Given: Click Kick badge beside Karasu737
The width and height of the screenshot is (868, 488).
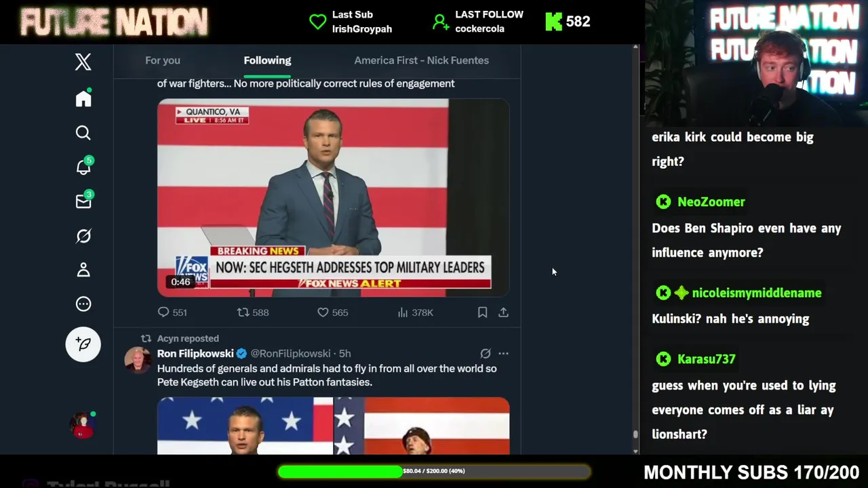Looking at the screenshot, I should pos(663,359).
